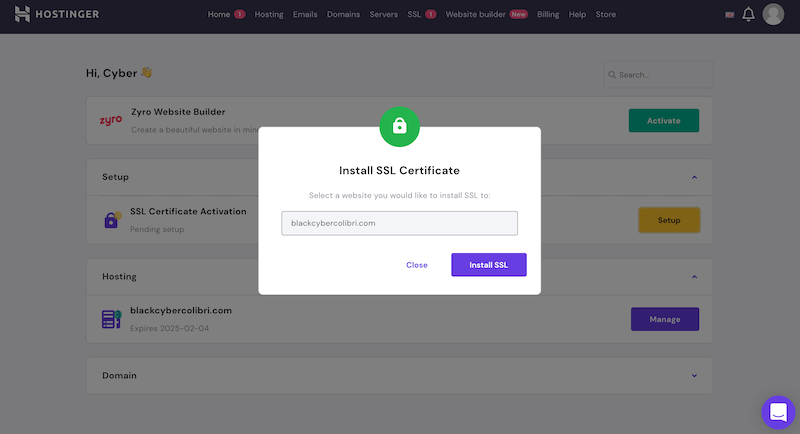The height and width of the screenshot is (434, 800).
Task: Click the Install SSL Certificate heading
Action: pyautogui.click(x=399, y=170)
